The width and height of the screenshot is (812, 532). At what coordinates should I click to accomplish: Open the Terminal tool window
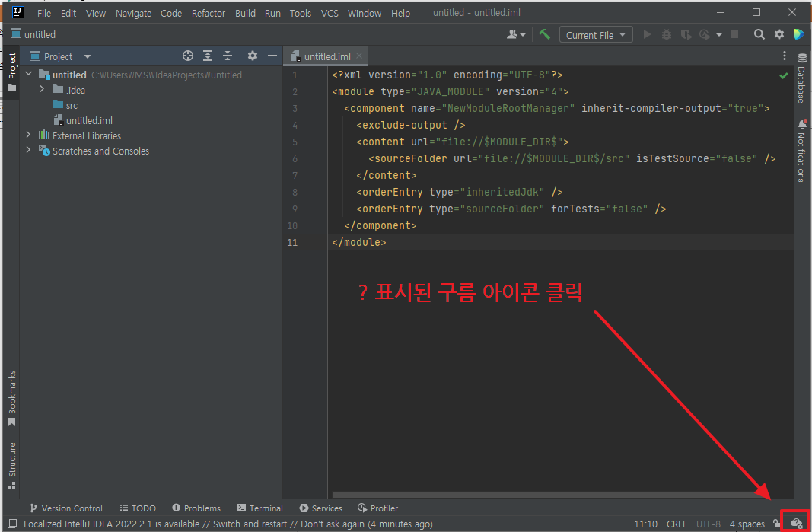[260, 508]
